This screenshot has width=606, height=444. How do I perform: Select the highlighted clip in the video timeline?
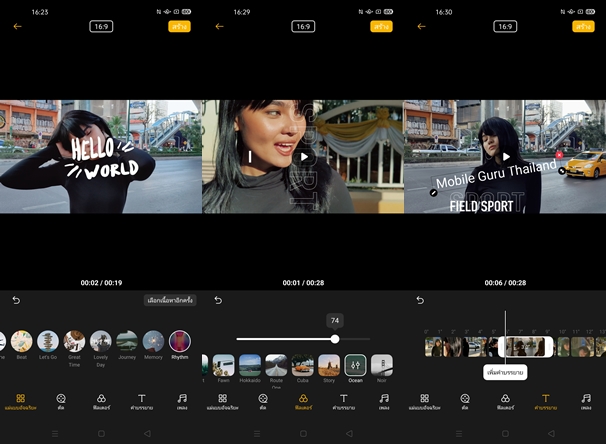525,346
